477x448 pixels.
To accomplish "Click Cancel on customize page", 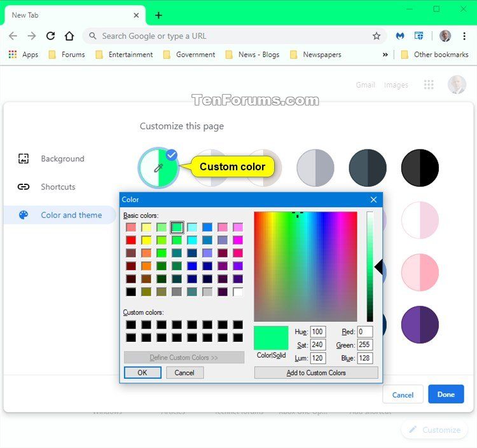I will tap(403, 395).
